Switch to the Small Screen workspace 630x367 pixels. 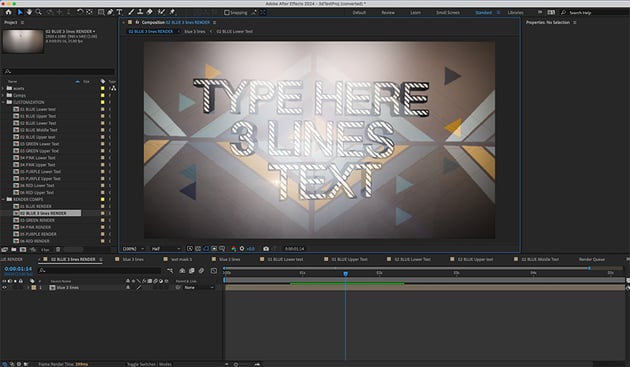pyautogui.click(x=448, y=13)
